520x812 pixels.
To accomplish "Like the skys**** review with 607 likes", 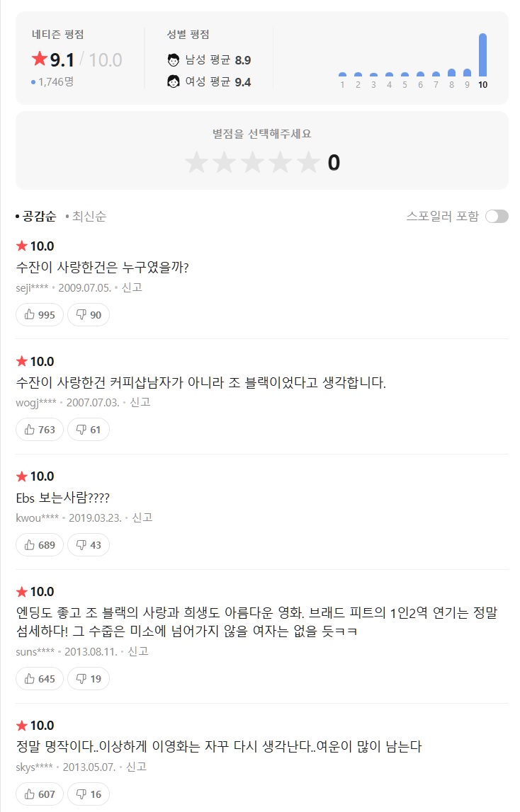I will tap(40, 794).
